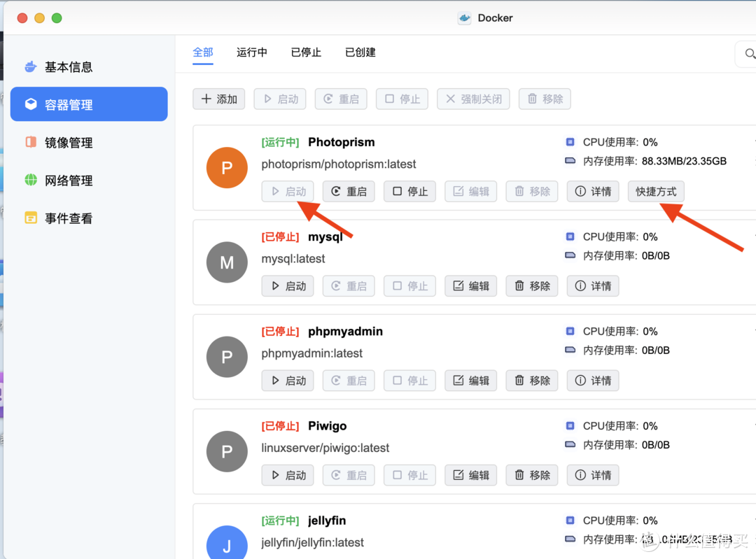Click the top toolbar 停止 button

click(402, 99)
